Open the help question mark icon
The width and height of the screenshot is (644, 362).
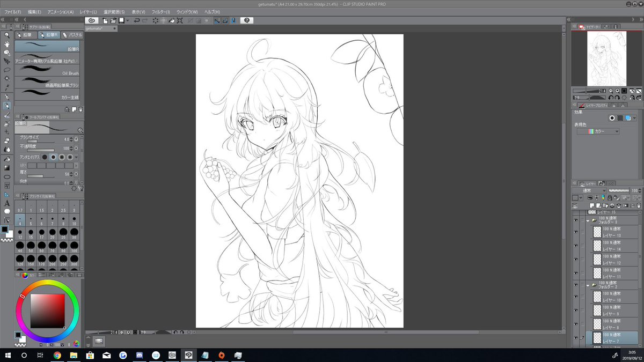point(246,20)
